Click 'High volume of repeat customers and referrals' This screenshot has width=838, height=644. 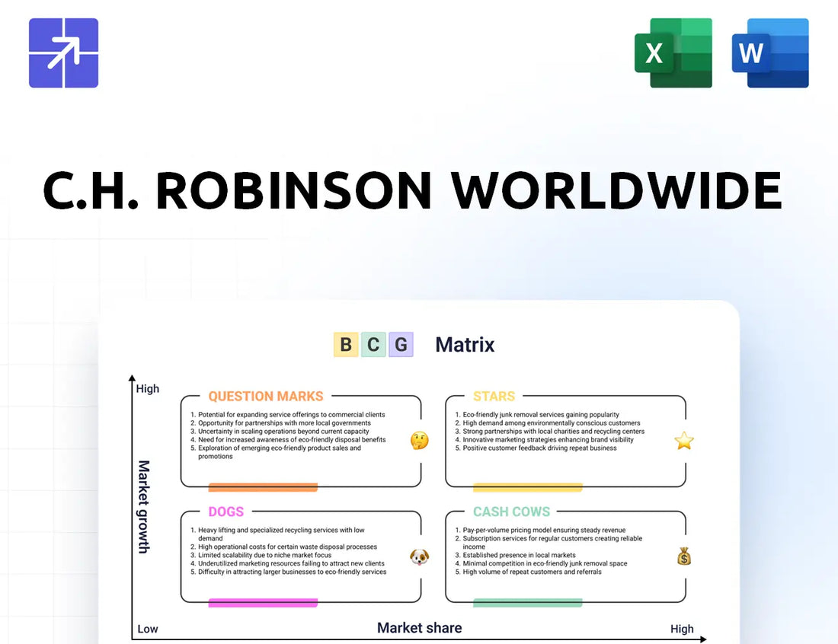(532, 572)
